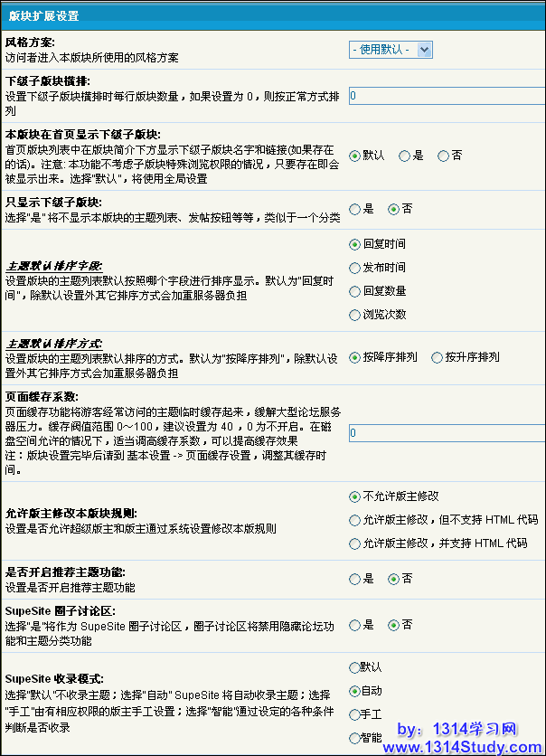Select 回复时间 as default sort field

coord(355,244)
